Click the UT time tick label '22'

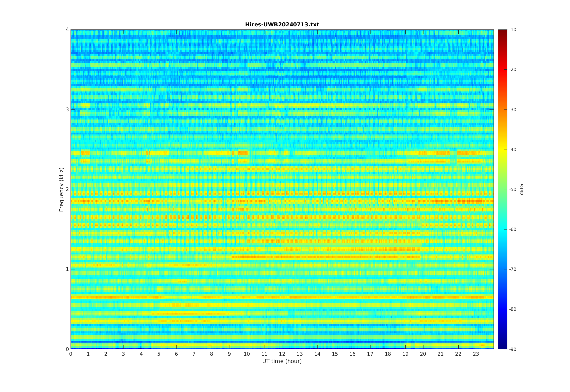[x=458, y=354]
